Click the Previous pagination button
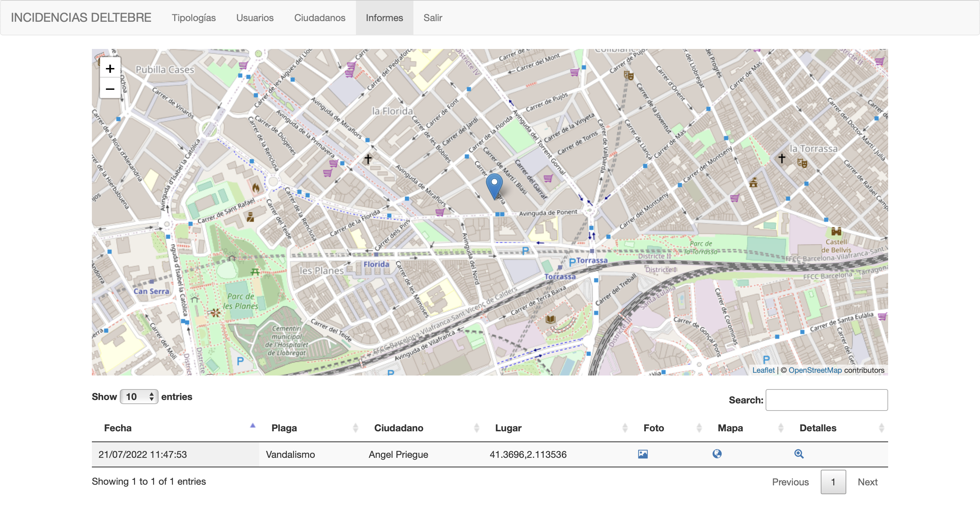Image resolution: width=980 pixels, height=517 pixels. [790, 482]
